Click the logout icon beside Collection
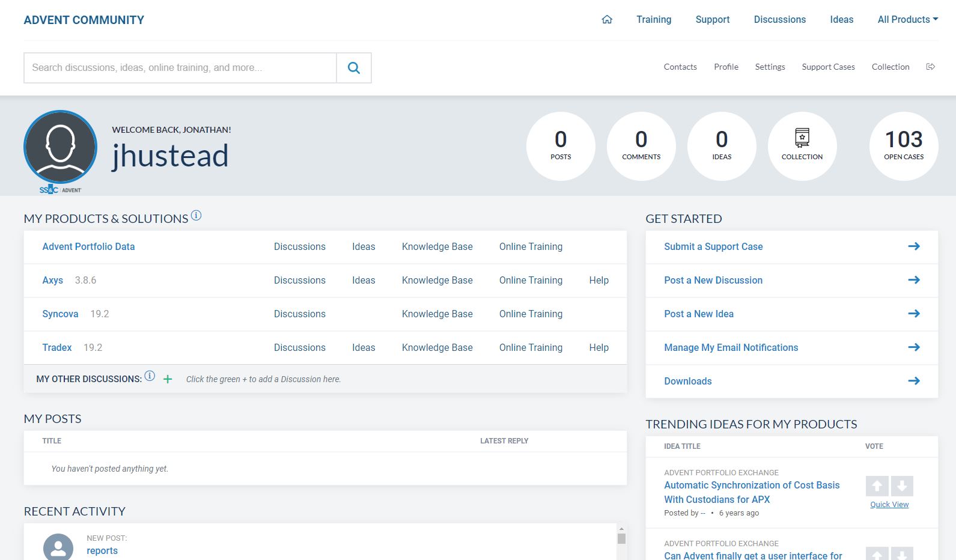The image size is (956, 560). [x=930, y=67]
